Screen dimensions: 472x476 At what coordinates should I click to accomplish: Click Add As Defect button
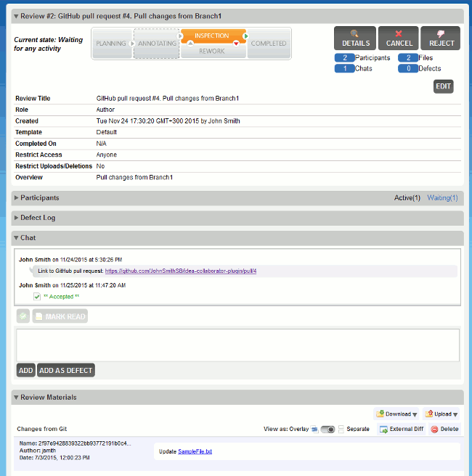(65, 370)
